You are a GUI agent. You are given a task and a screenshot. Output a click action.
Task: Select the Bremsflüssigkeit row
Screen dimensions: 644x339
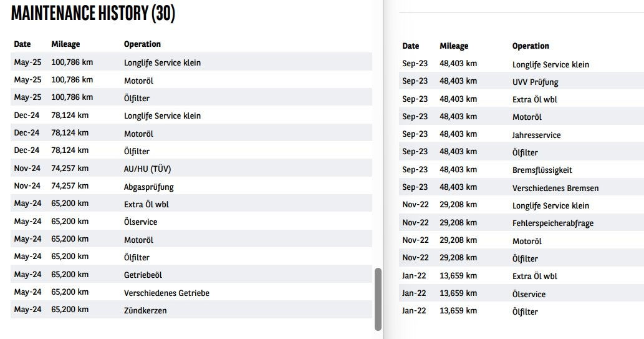521,170
